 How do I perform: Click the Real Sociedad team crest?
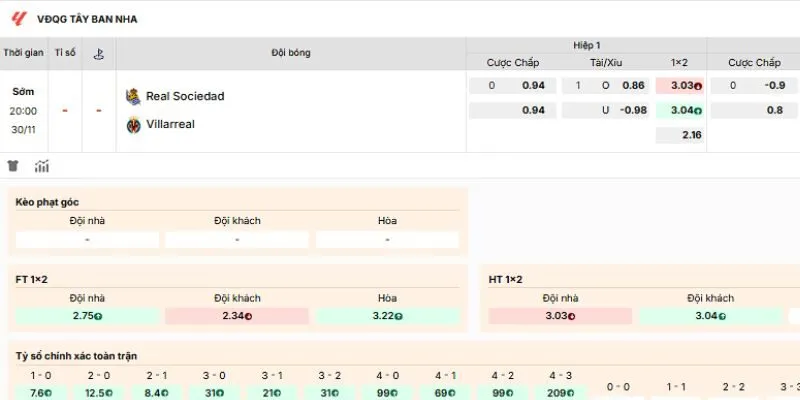click(x=133, y=96)
